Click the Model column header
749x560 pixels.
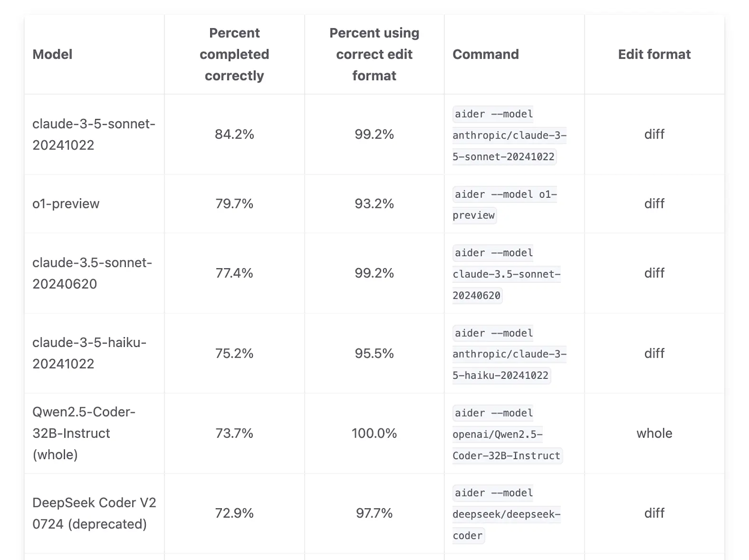pyautogui.click(x=53, y=54)
